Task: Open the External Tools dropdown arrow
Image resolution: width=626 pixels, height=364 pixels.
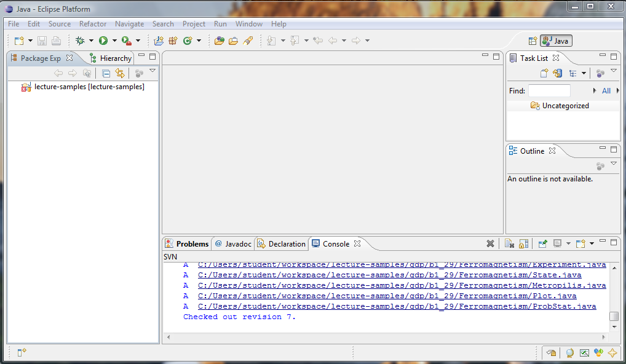Action: [138, 41]
